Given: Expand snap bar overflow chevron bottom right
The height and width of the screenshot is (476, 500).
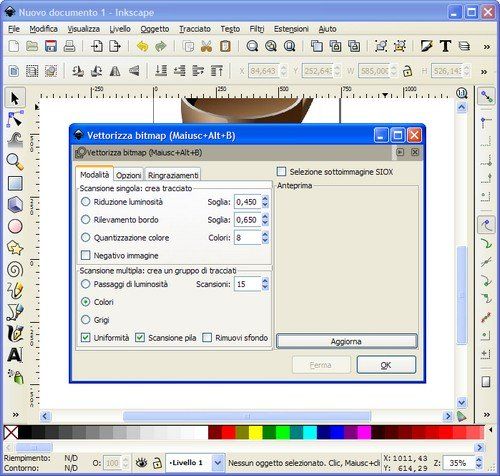Looking at the screenshot, I should pyautogui.click(x=487, y=415).
